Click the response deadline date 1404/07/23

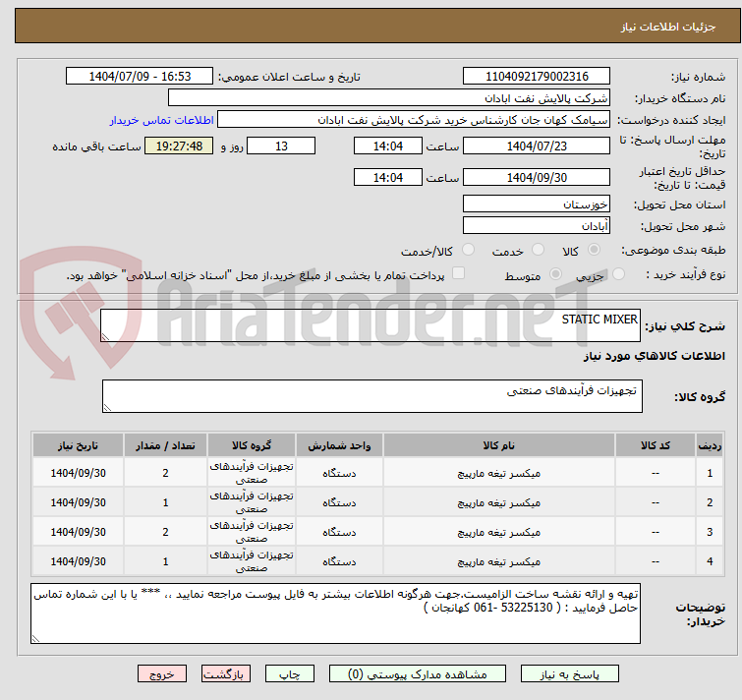coord(537,146)
